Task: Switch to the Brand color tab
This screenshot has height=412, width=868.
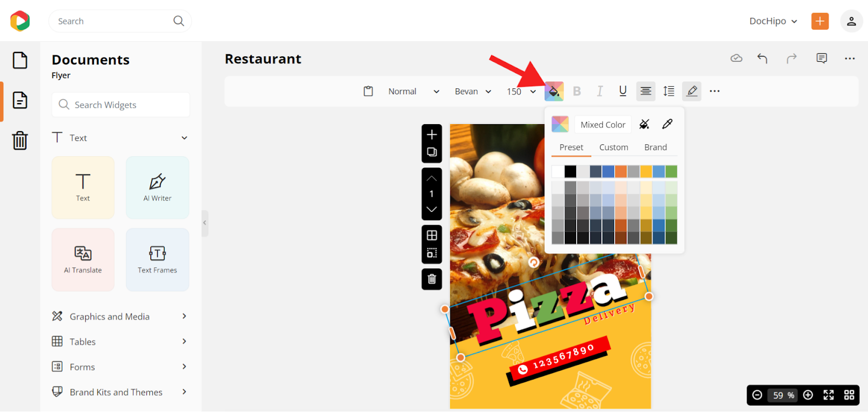Action: 655,147
